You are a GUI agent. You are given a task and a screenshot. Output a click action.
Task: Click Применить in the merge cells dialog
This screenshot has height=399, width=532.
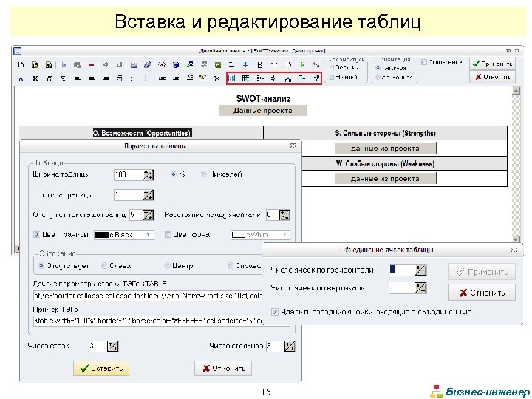tap(482, 272)
